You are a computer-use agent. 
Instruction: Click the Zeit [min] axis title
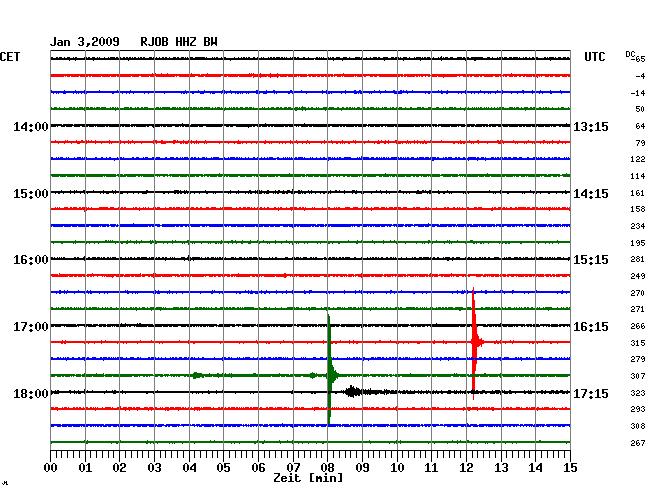point(308,478)
